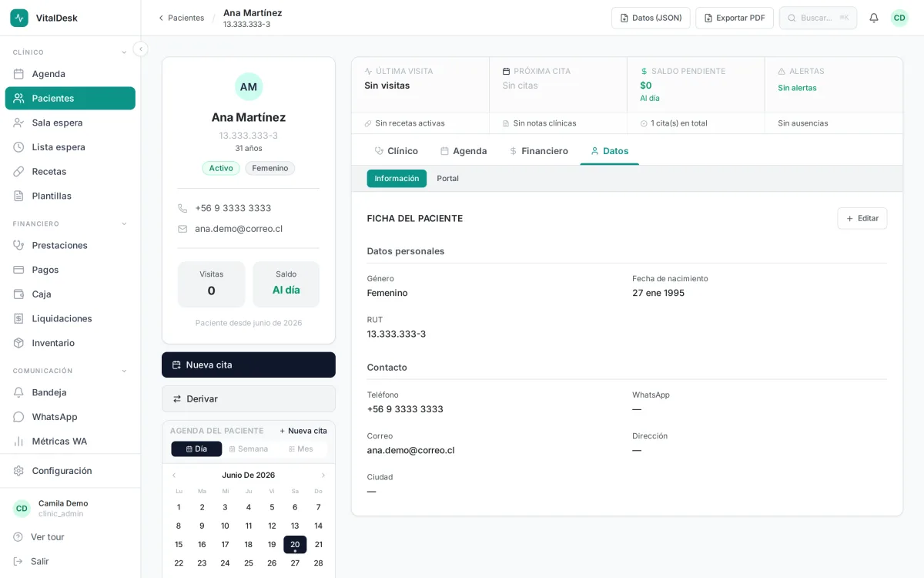The width and height of the screenshot is (924, 578).
Task: Open Liquidaciones section
Action: [70, 318]
